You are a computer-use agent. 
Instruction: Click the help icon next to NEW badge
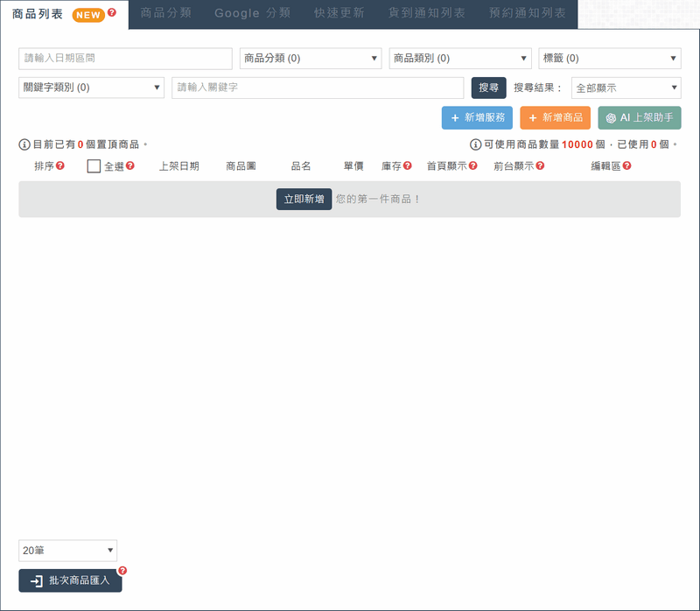click(x=111, y=11)
